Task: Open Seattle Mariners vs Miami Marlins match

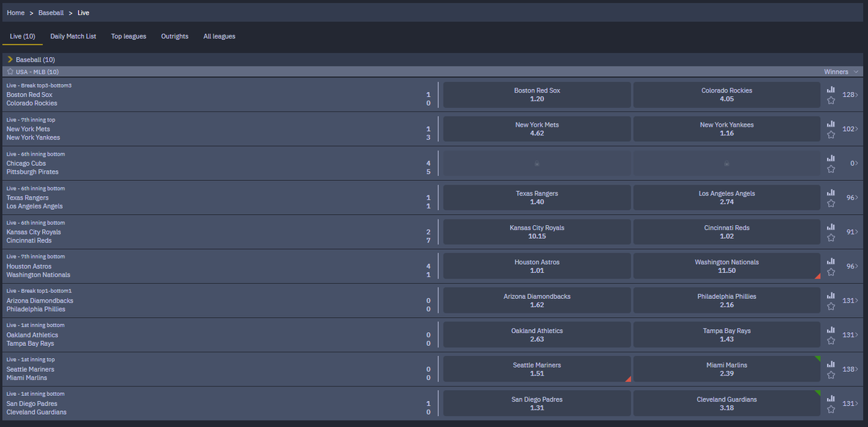Action: pos(217,369)
